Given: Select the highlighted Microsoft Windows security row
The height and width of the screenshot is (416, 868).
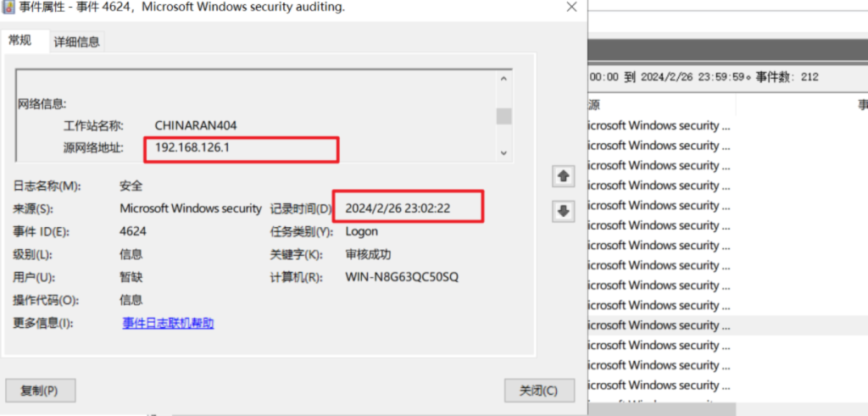Looking at the screenshot, I should point(658,325).
